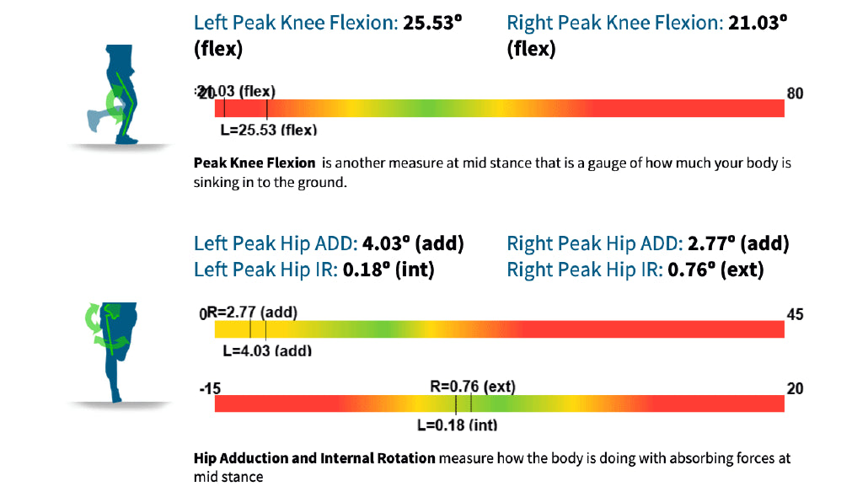Click the Peak Knee Flexion description text
The width and height of the screenshot is (868, 497).
[492, 171]
